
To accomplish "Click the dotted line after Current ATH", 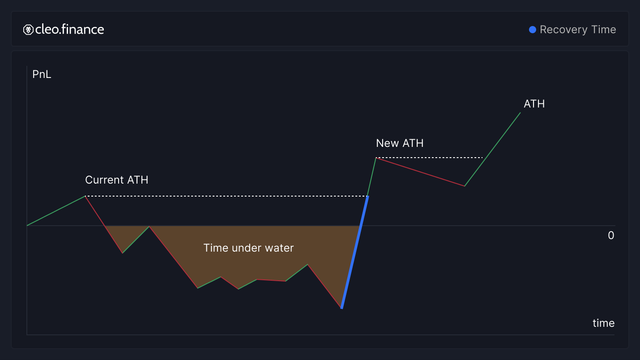I will [x=227, y=196].
